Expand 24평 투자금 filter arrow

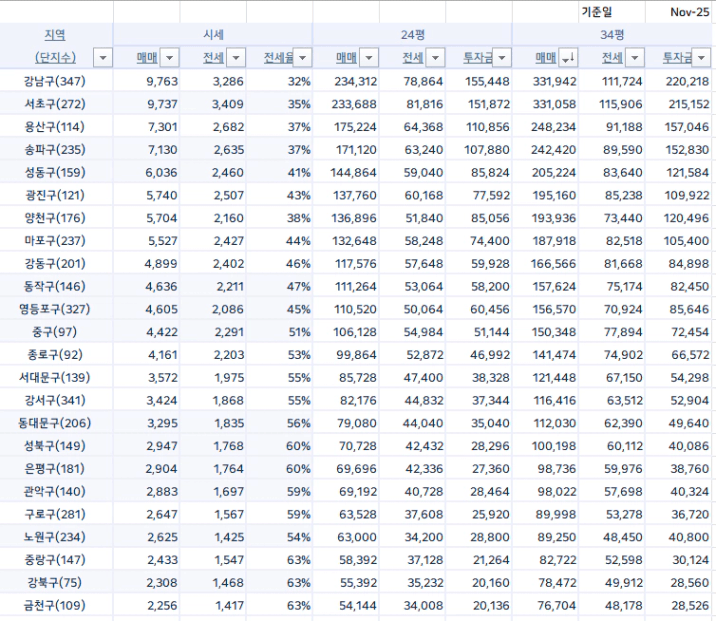click(x=500, y=58)
